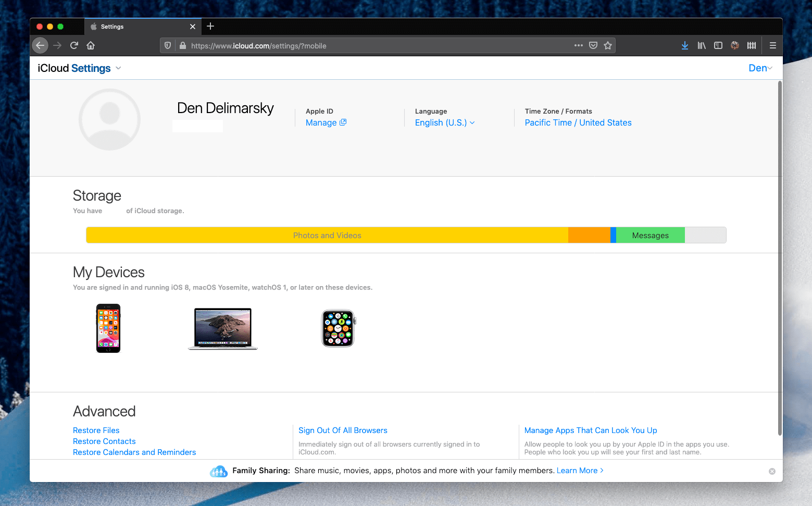Click the Den Delimarsky name text
The height and width of the screenshot is (506, 812).
point(226,108)
